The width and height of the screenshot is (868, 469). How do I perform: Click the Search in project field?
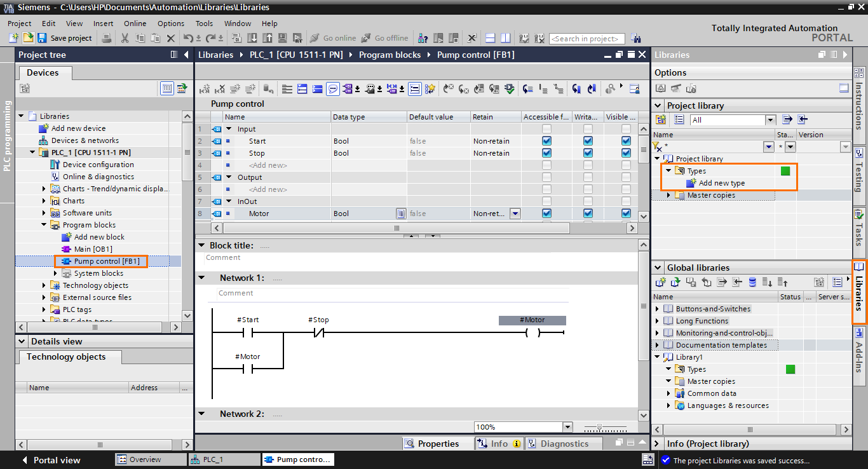click(586, 38)
